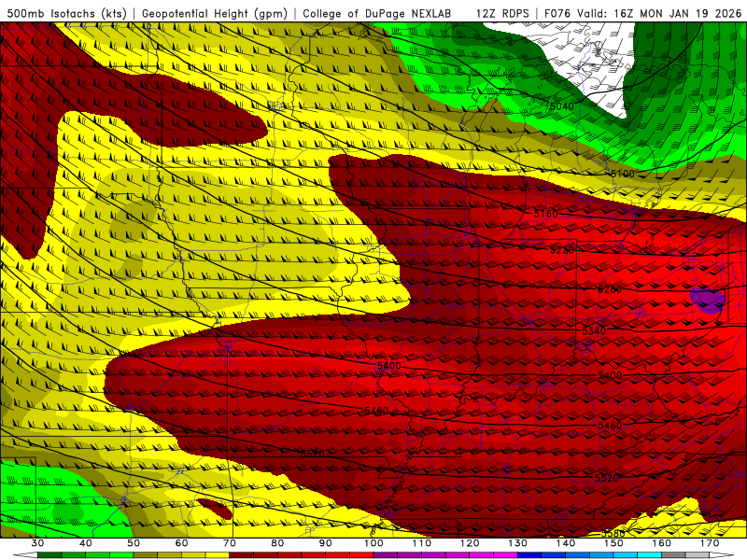The width and height of the screenshot is (747, 560).
Task: Select the 5220 height contour label
Action: (562, 249)
